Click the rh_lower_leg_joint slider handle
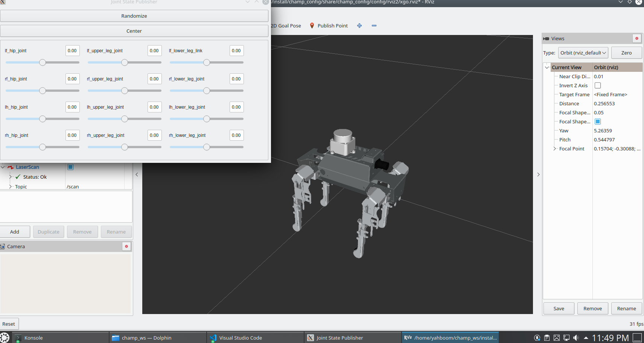 click(x=207, y=147)
